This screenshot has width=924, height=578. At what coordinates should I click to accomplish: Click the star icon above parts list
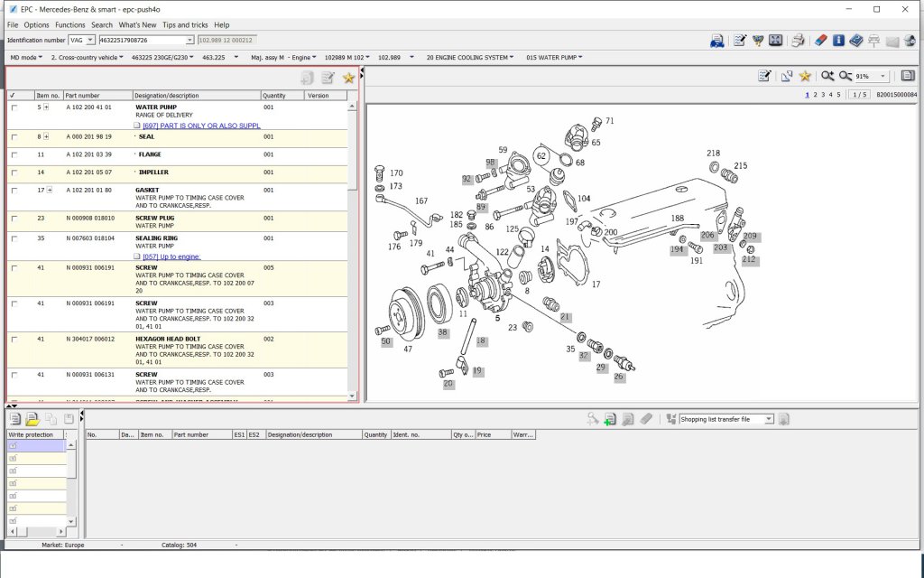348,79
